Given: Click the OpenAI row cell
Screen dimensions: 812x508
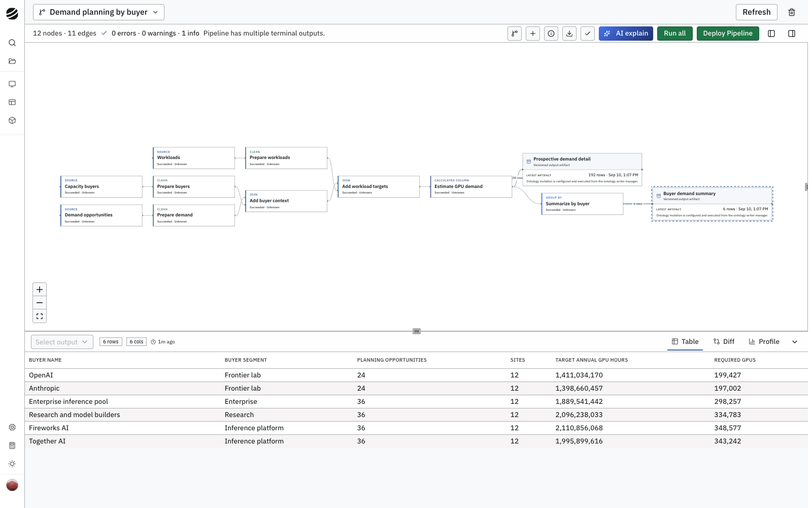Looking at the screenshot, I should [x=41, y=375].
